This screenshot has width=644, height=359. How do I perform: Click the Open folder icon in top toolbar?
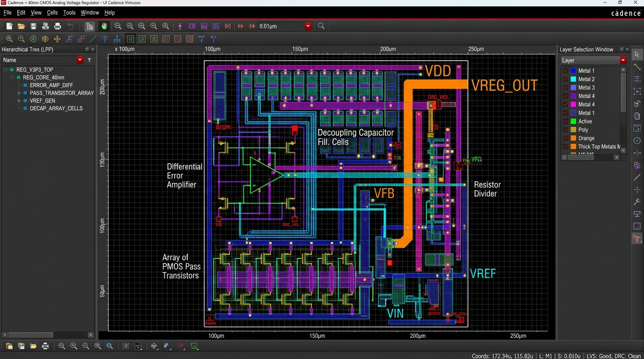click(x=21, y=26)
